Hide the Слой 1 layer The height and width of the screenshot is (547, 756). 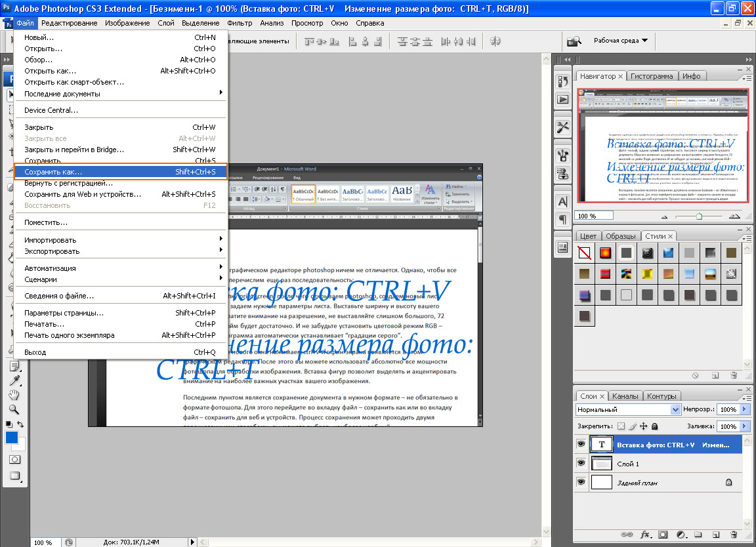click(581, 463)
